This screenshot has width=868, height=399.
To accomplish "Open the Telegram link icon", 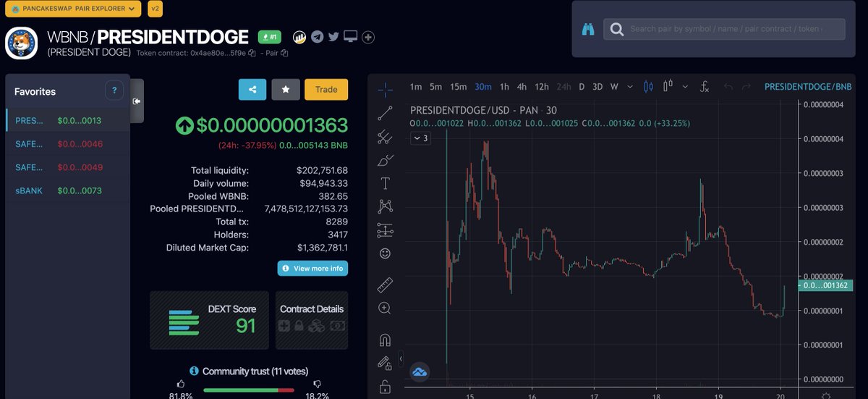I will tap(317, 37).
